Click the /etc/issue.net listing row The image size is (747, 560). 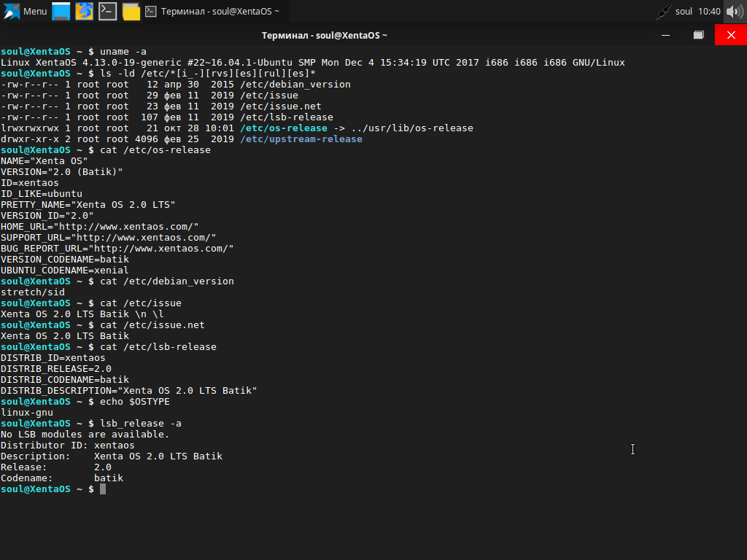161,106
